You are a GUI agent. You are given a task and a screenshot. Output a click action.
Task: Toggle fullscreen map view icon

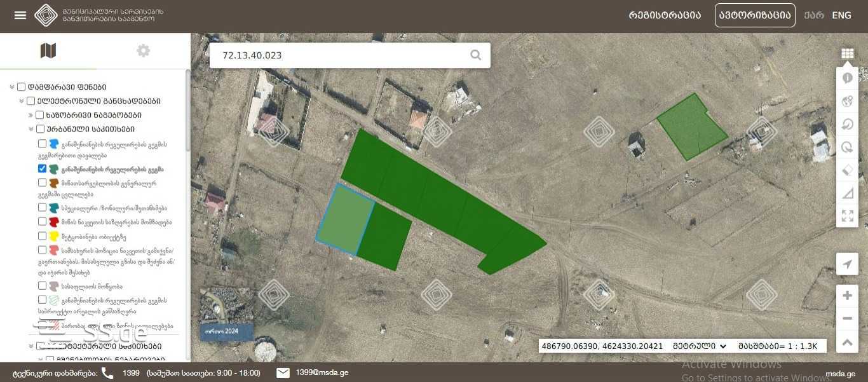click(x=847, y=215)
